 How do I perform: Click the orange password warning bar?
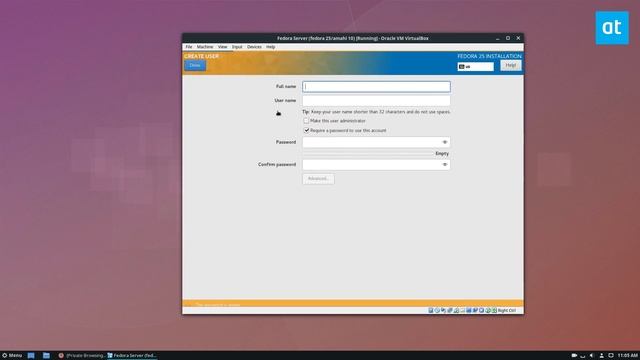click(x=353, y=304)
